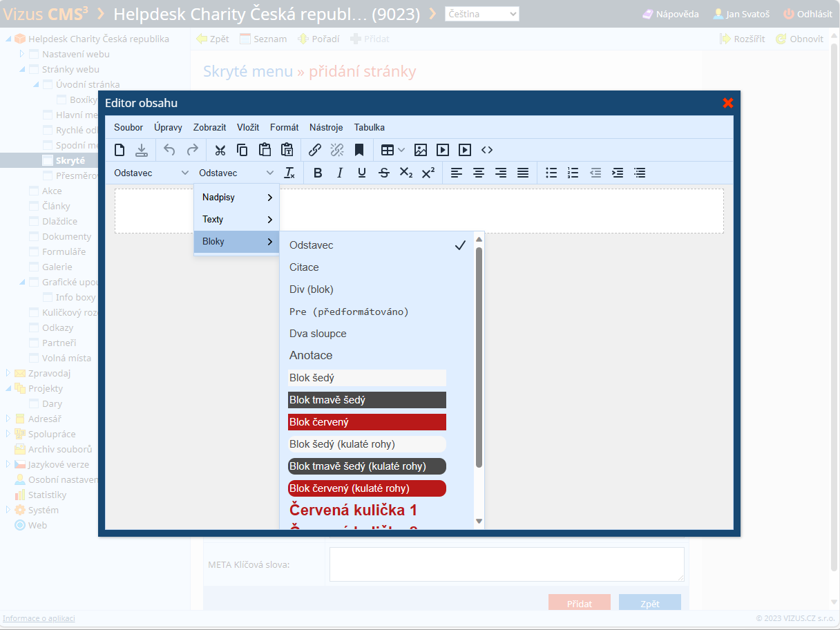Open the Čeština language dropdown
The height and width of the screenshot is (630, 840).
pyautogui.click(x=482, y=14)
